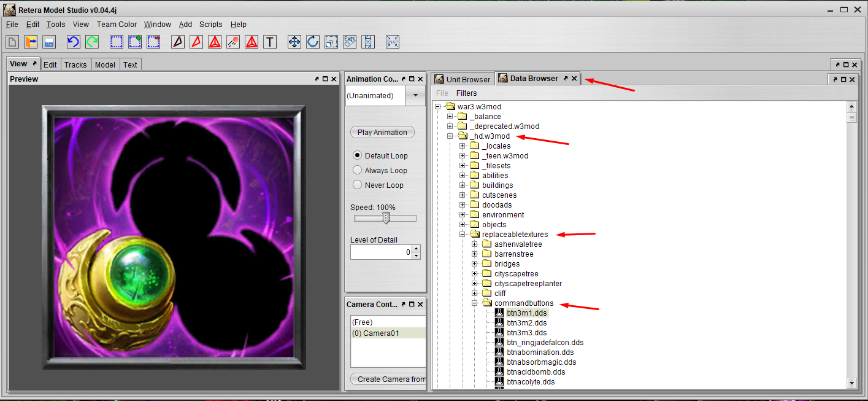Decrease Level of Detail with down arrow

pyautogui.click(x=417, y=255)
